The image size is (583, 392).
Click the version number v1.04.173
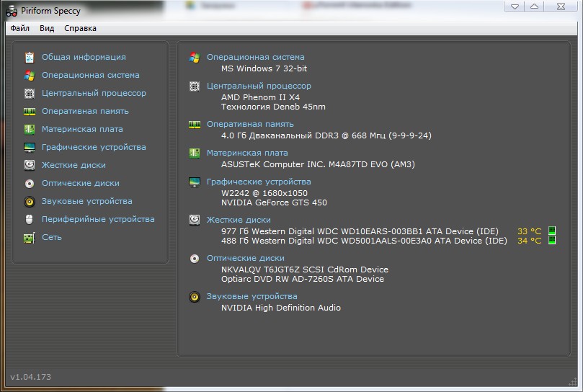pos(30,377)
